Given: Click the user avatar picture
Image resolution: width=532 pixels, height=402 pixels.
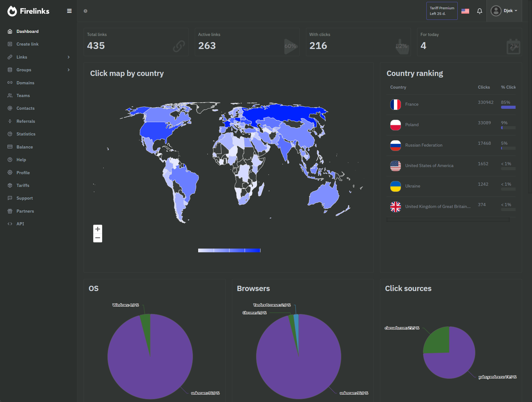Looking at the screenshot, I should 496,11.
